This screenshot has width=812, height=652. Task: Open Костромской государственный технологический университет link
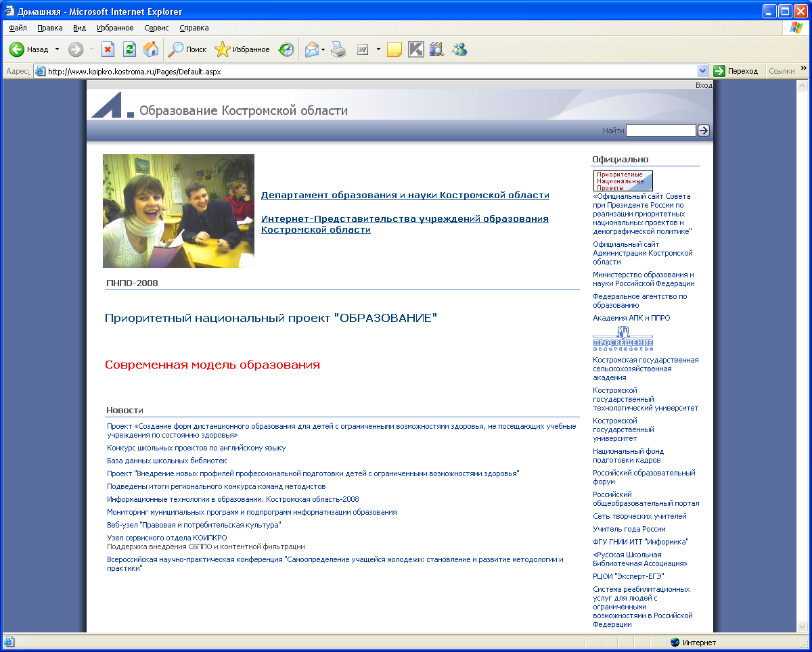click(646, 399)
